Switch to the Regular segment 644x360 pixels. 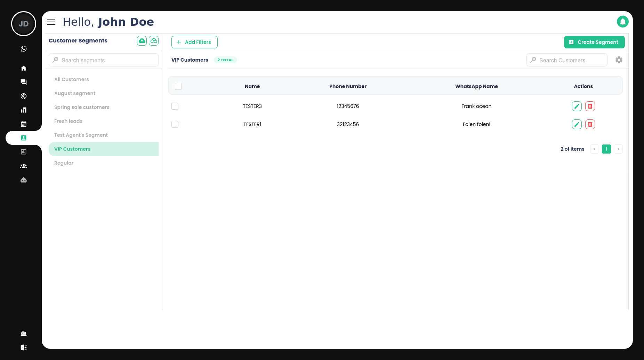[64, 163]
